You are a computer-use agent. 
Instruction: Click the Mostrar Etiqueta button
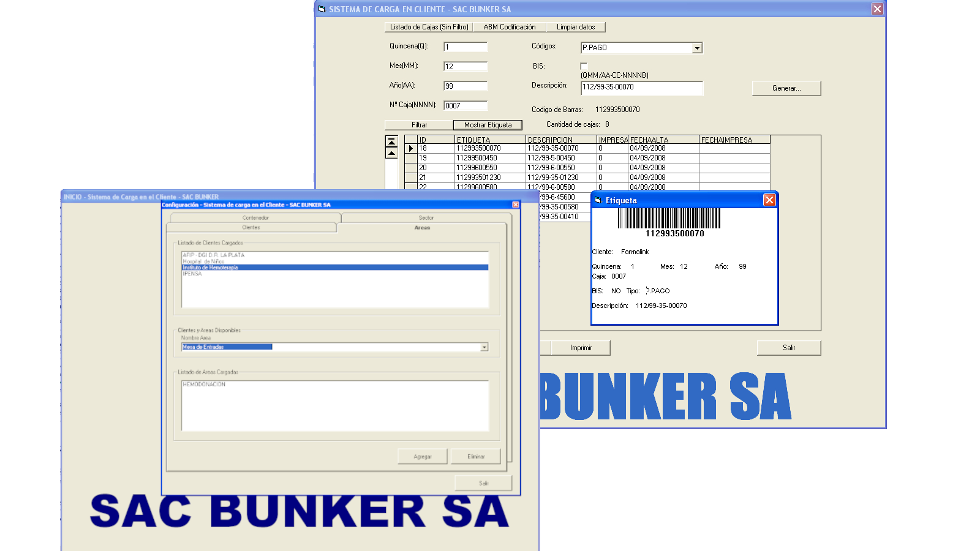click(x=488, y=125)
